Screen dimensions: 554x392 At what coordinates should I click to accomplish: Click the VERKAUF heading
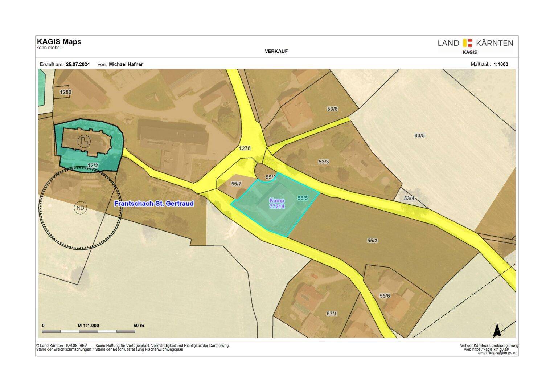276,51
